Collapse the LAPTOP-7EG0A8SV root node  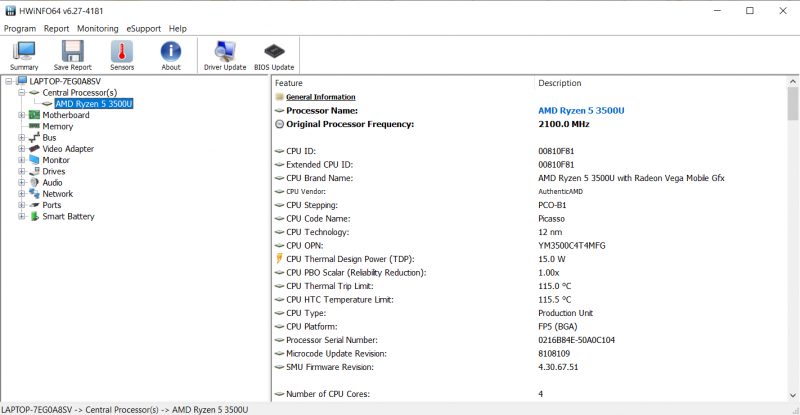(x=9, y=81)
